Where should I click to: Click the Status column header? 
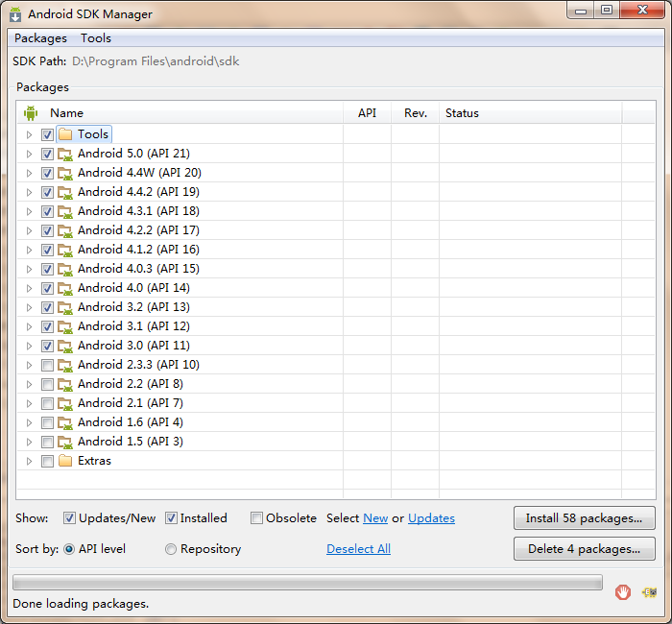(531, 112)
